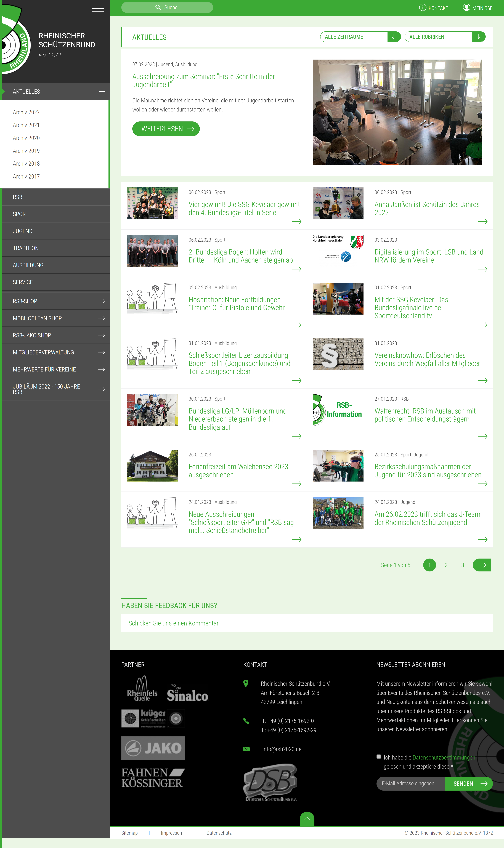Viewport: 504px width, 848px height.
Task: Open RSB-Shop menu item
Action: [x=56, y=301]
